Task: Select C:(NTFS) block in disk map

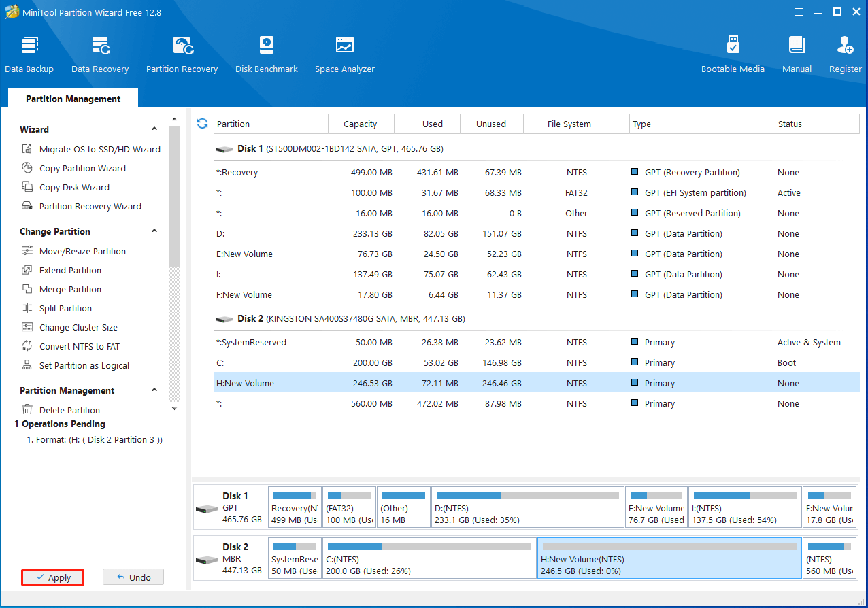Action: coord(429,558)
